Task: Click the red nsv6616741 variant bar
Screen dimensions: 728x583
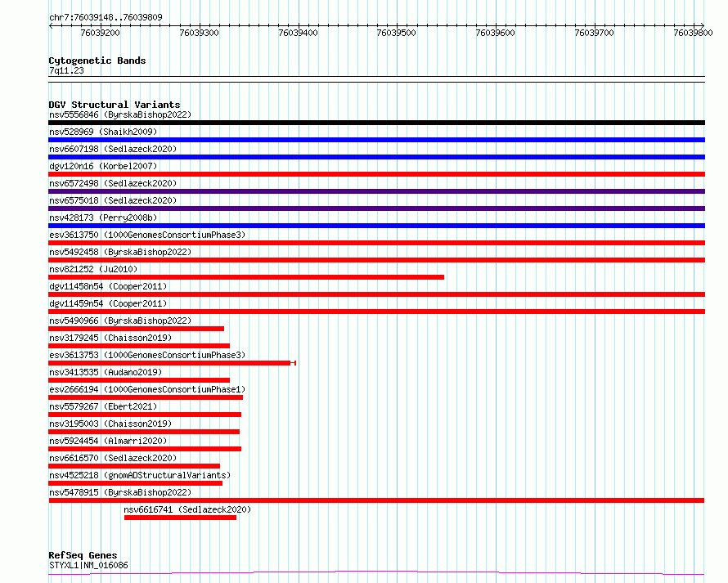Action: point(180,518)
